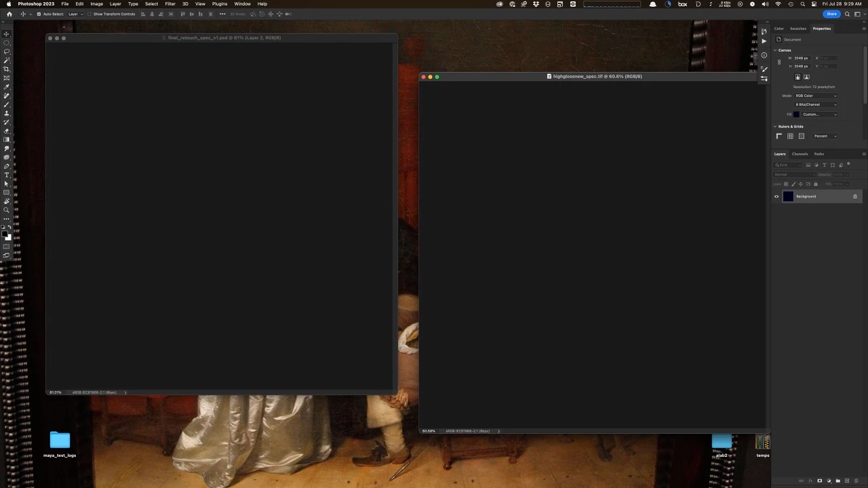Switch to the Swatches tab

pos(798,28)
